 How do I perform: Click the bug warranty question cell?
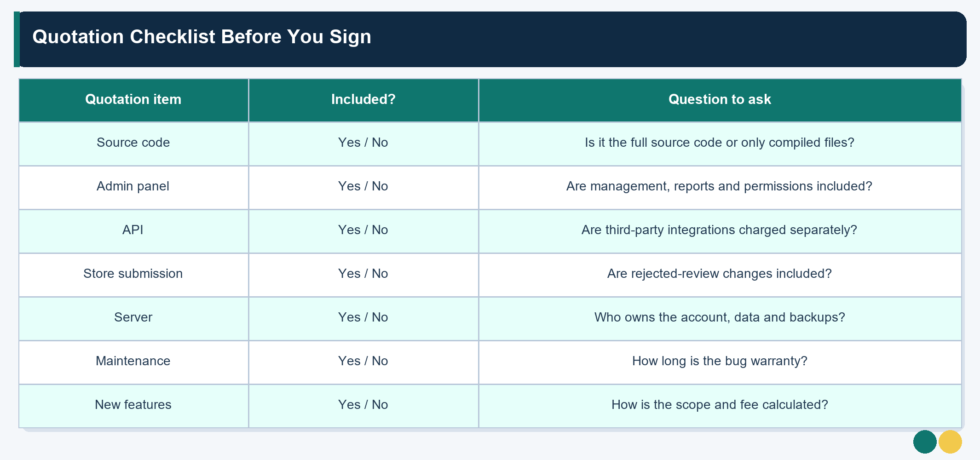720,362
